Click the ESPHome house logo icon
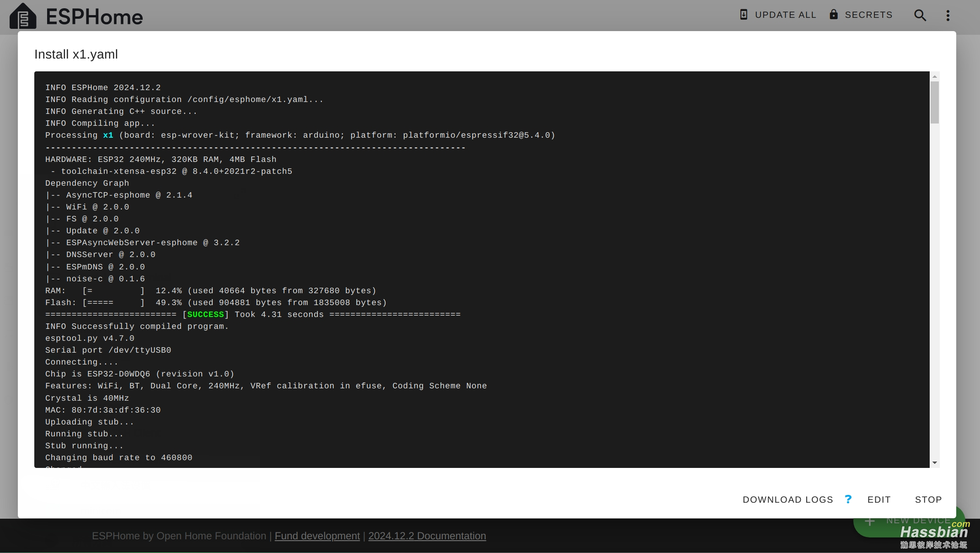This screenshot has width=980, height=553. pyautogui.click(x=23, y=16)
